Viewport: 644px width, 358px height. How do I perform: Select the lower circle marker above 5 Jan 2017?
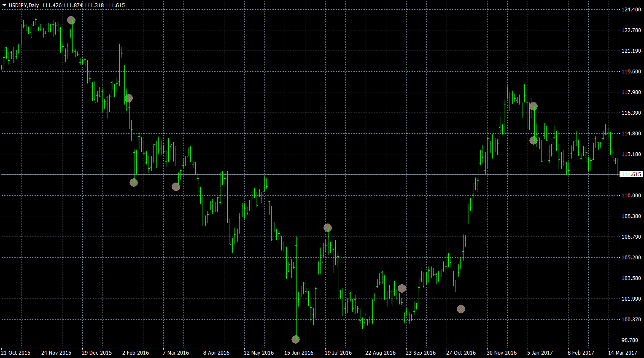[x=534, y=140]
